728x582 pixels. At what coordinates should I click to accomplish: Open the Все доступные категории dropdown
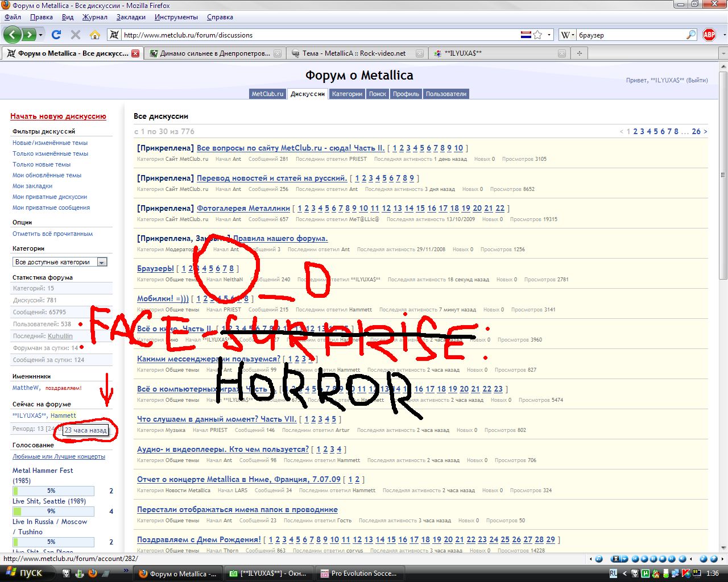tap(102, 262)
